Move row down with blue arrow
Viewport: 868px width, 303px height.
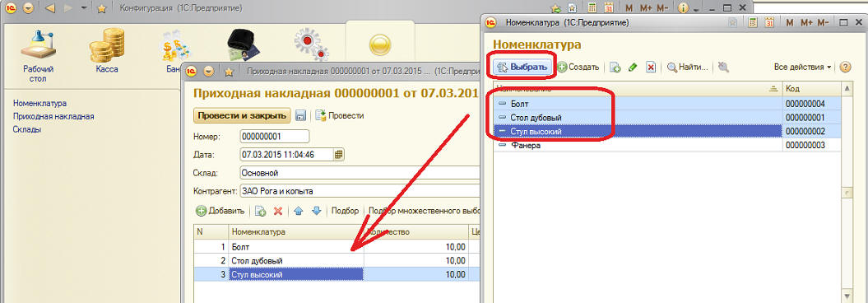[316, 211]
